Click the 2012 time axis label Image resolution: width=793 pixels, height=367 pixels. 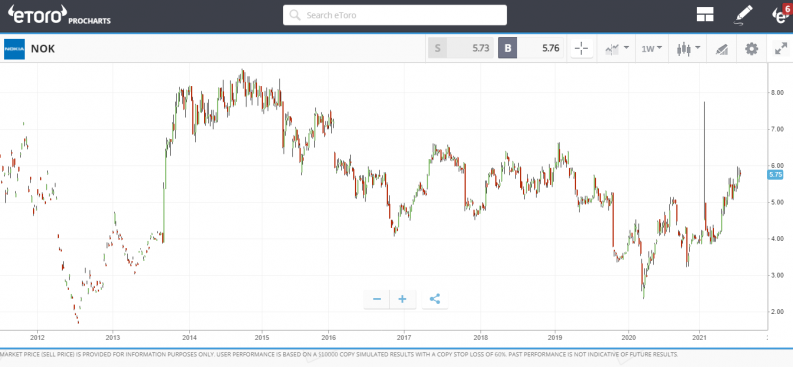click(37, 337)
